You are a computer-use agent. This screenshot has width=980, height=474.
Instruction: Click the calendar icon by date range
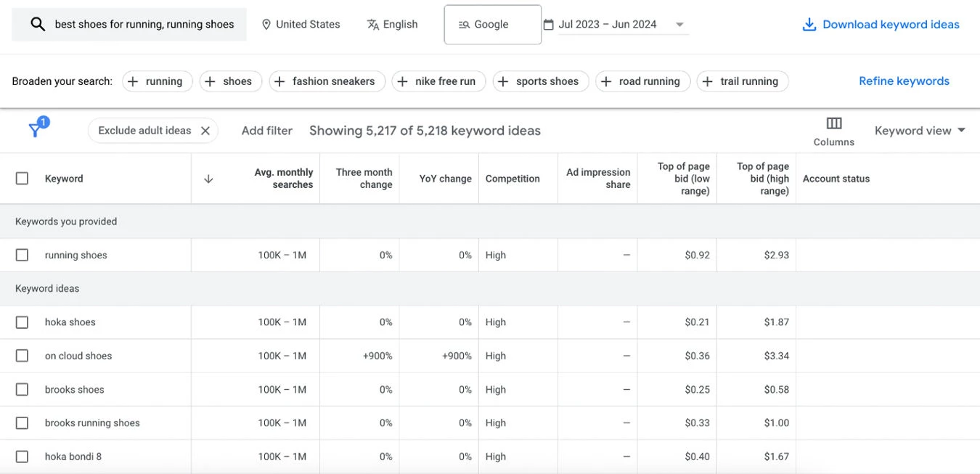[549, 25]
